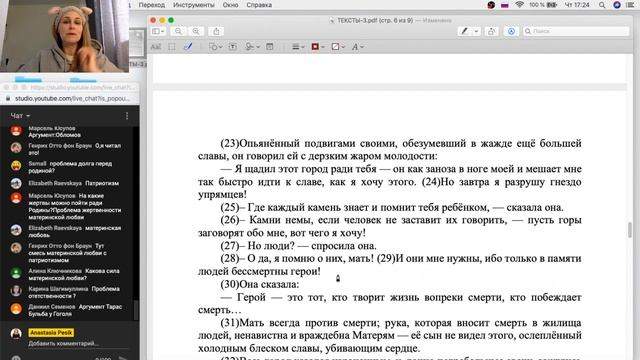Open the Share button in Preview toolbar
This screenshot has width=640, height=360.
pyautogui.click(x=216, y=31)
